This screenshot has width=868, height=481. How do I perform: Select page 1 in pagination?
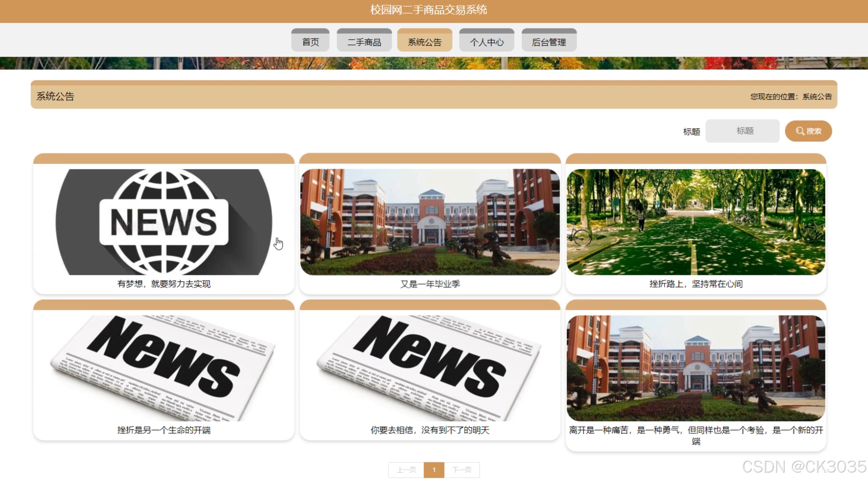pos(434,470)
